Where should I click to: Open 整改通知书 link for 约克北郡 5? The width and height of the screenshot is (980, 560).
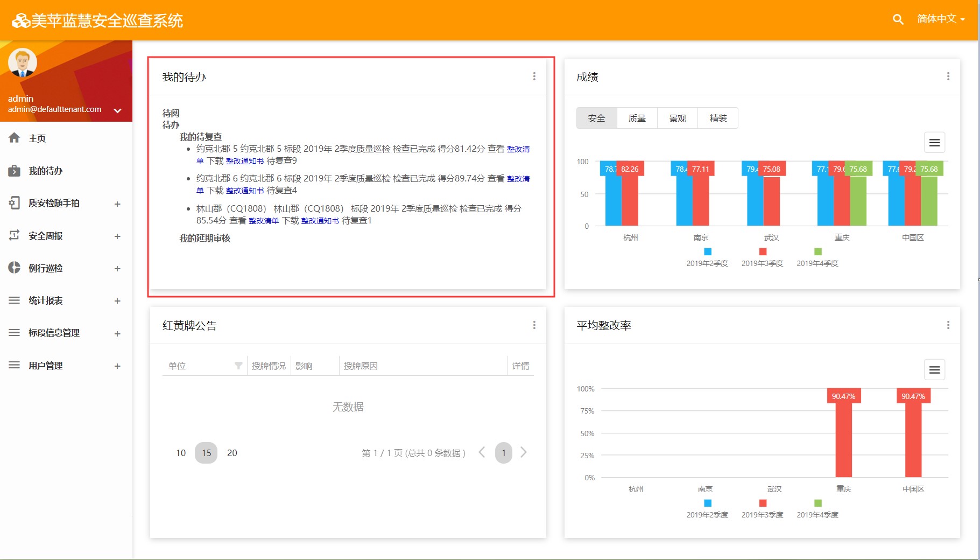[245, 161]
